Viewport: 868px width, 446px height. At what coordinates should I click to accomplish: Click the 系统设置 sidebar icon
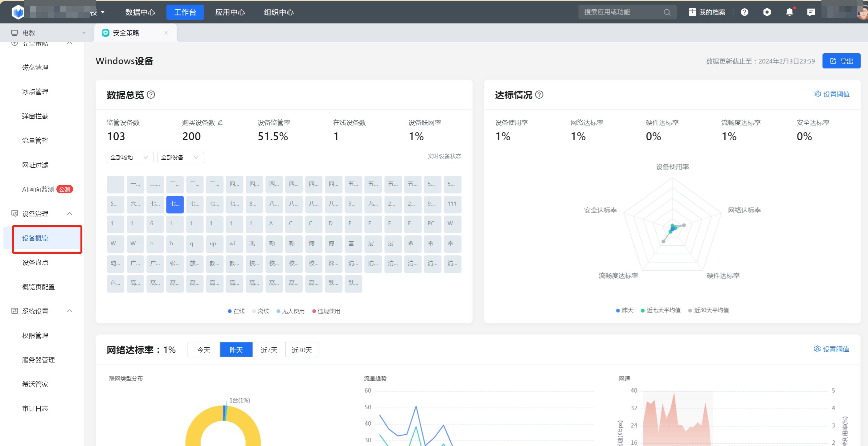(x=14, y=311)
